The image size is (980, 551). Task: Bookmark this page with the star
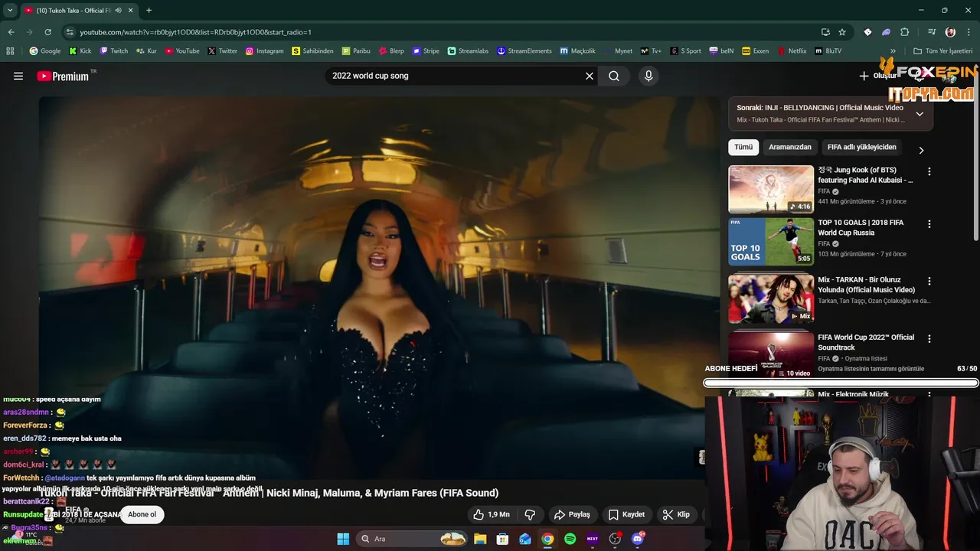[842, 32]
